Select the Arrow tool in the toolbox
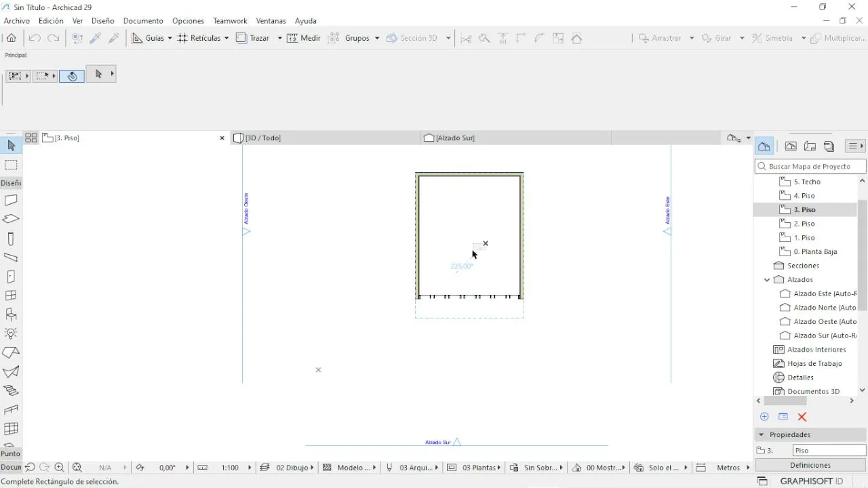 11,146
